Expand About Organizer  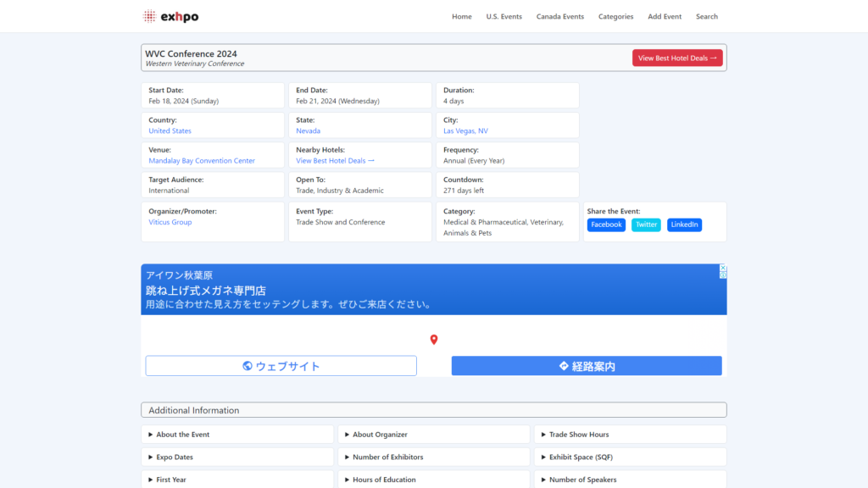(x=434, y=435)
